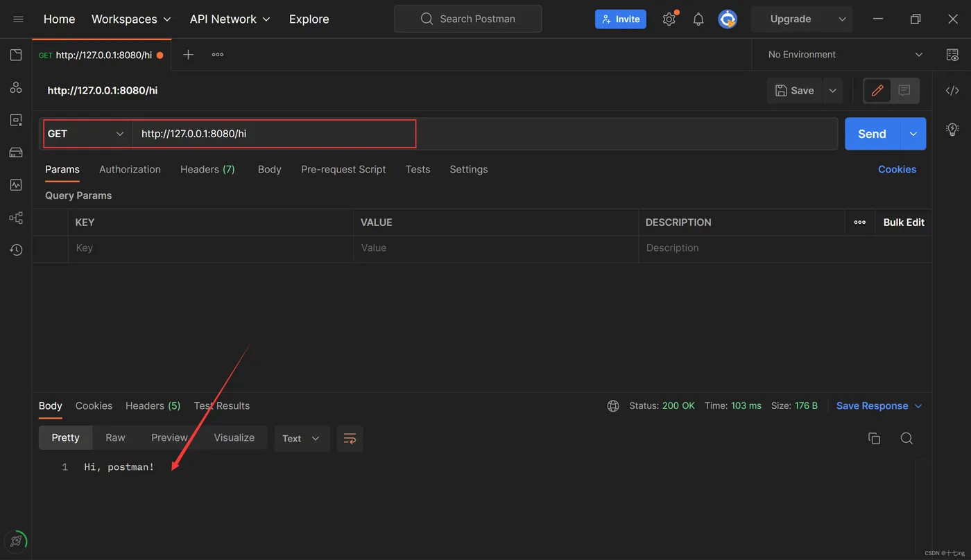Viewport: 971px width, 560px height.
Task: Switch to the Visualize view
Action: tap(234, 438)
